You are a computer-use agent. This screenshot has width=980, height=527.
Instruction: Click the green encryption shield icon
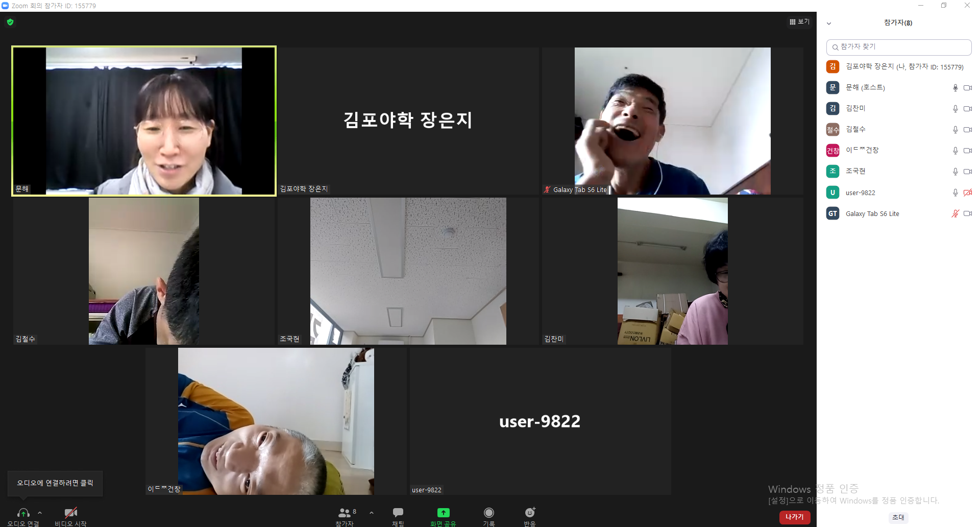tap(10, 22)
